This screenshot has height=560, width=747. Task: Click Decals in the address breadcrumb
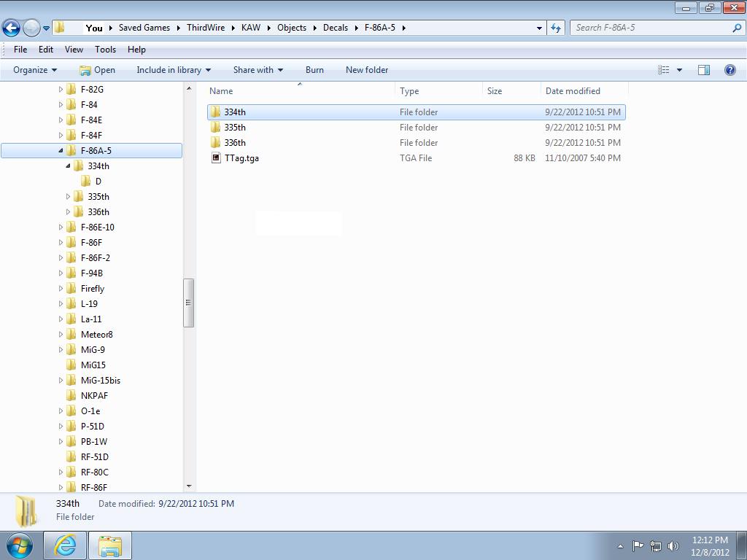click(x=336, y=28)
